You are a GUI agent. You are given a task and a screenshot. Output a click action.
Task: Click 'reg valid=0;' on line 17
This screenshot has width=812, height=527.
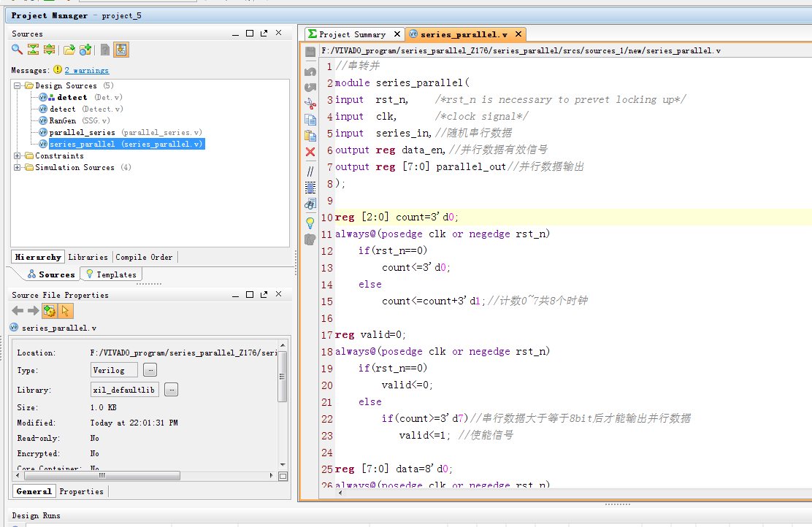click(370, 334)
